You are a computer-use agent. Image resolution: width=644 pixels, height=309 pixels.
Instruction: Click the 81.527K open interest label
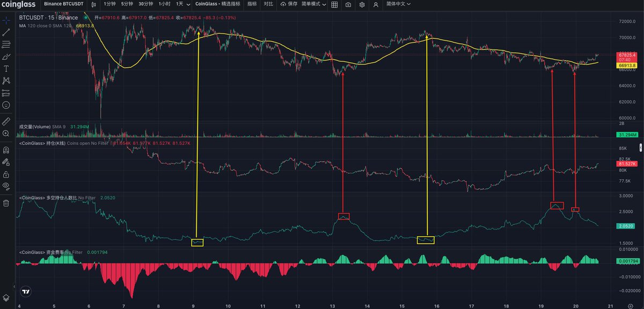click(x=627, y=164)
